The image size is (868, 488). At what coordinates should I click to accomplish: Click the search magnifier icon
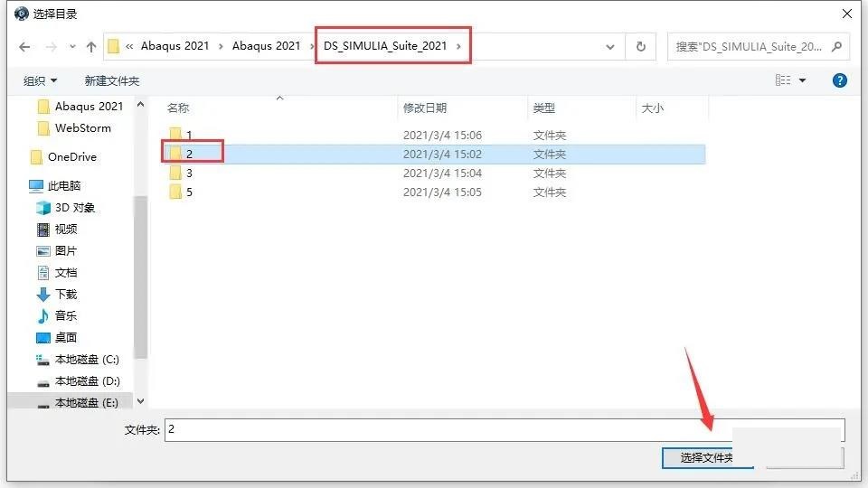tap(836, 47)
